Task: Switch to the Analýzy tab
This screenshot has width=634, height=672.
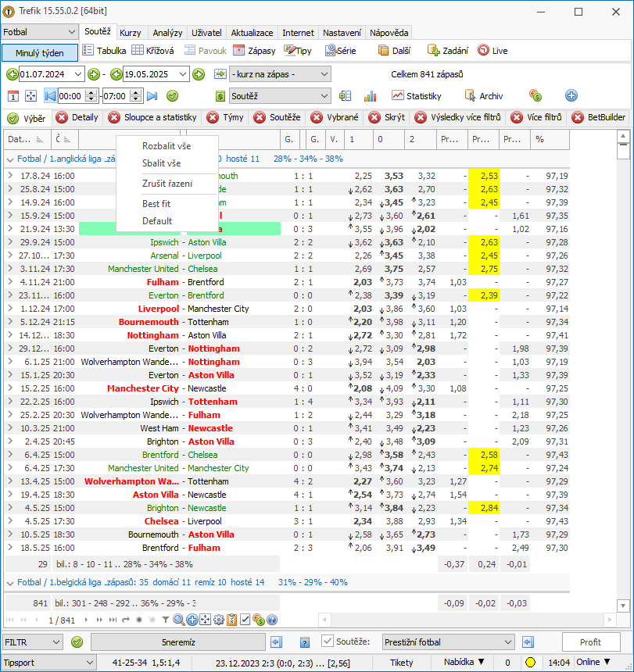Action: [x=167, y=33]
